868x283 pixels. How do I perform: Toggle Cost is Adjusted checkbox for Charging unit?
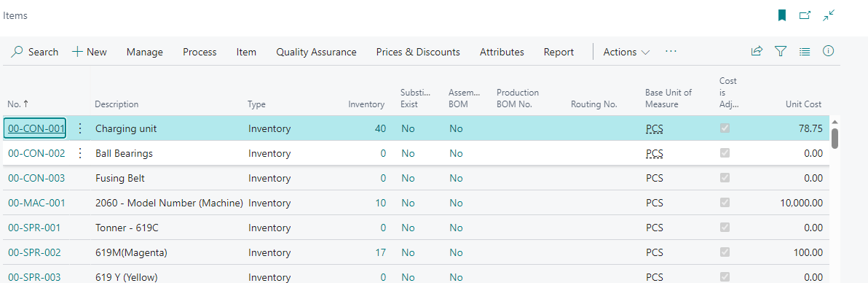pos(724,128)
